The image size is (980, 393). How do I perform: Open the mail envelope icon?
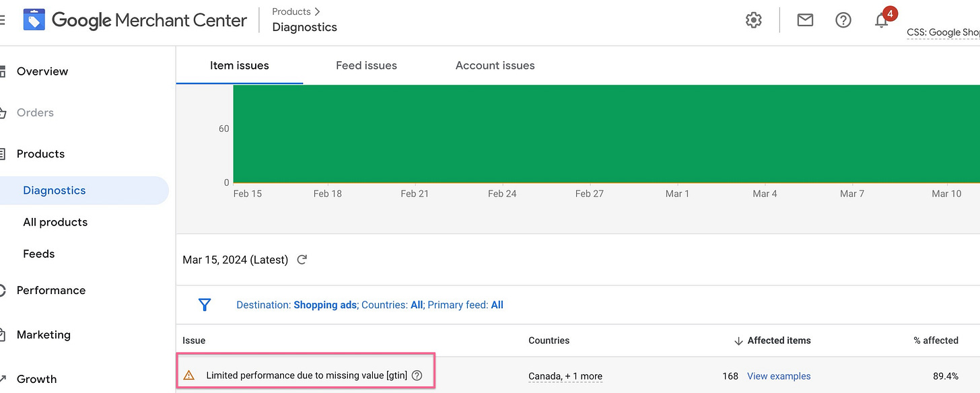tap(805, 20)
